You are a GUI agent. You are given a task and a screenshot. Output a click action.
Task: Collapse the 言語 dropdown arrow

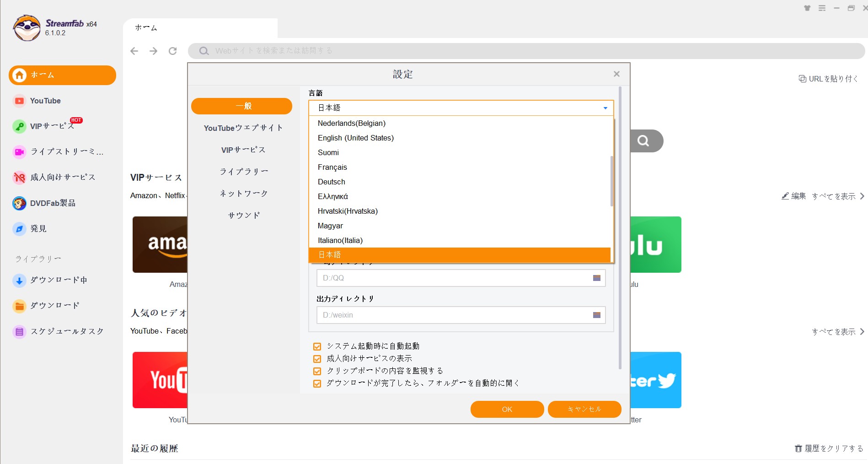605,108
